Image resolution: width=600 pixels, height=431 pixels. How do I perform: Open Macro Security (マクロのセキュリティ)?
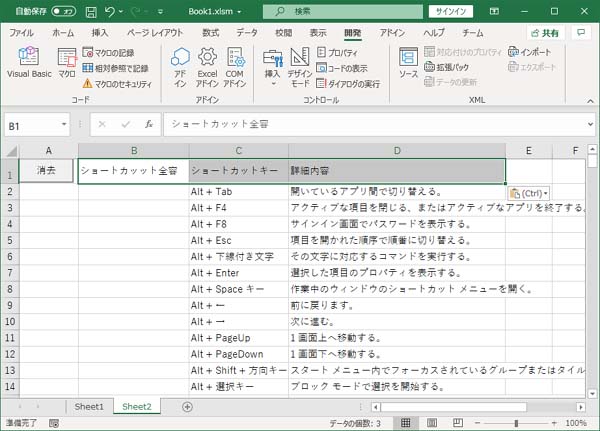pyautogui.click(x=117, y=83)
